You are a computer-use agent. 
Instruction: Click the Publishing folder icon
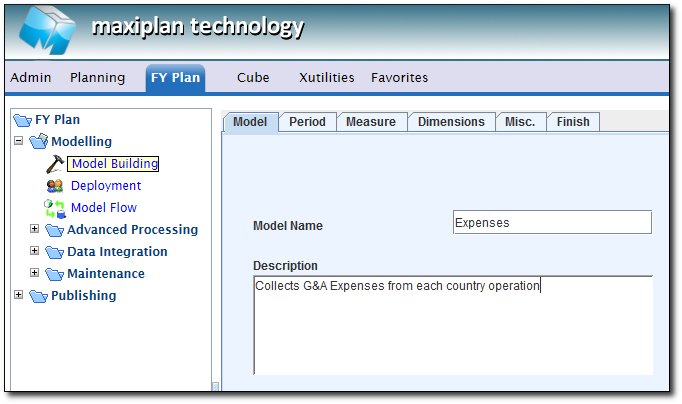(x=38, y=296)
